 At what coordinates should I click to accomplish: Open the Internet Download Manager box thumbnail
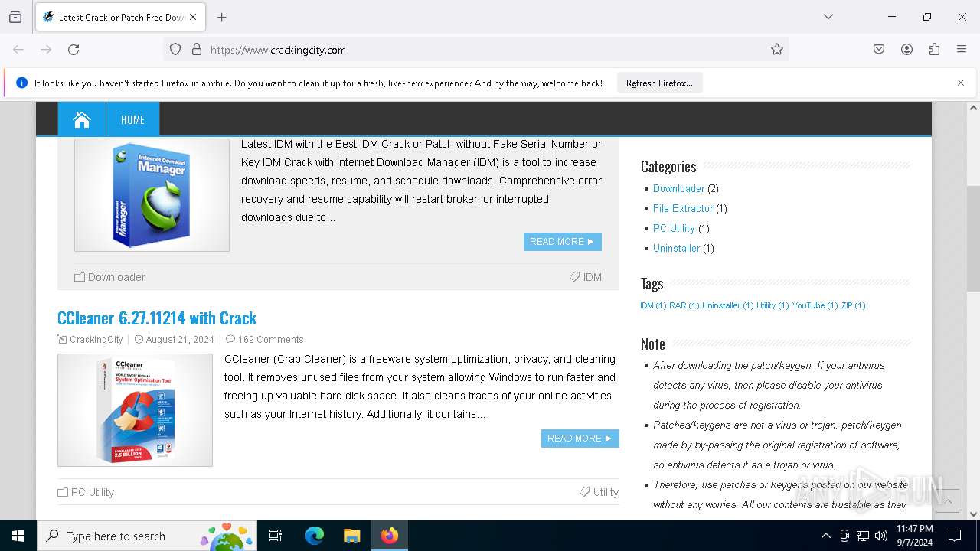tap(152, 195)
